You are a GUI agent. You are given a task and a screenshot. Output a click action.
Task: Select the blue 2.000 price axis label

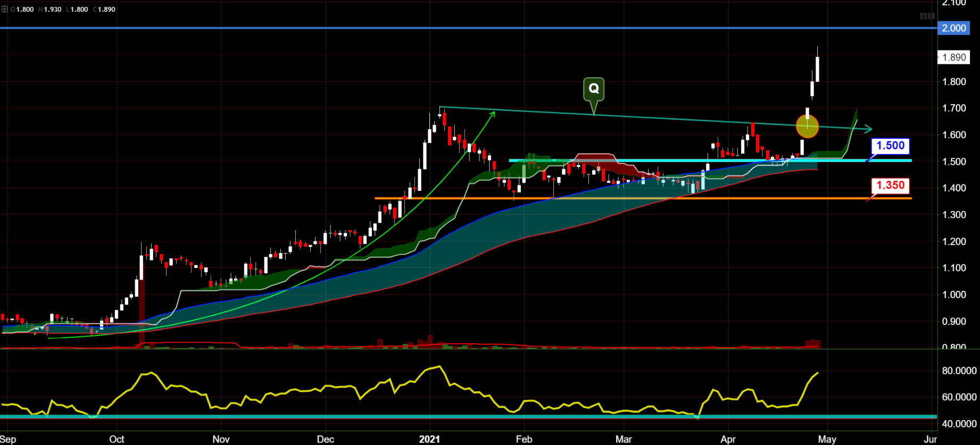pyautogui.click(x=953, y=28)
